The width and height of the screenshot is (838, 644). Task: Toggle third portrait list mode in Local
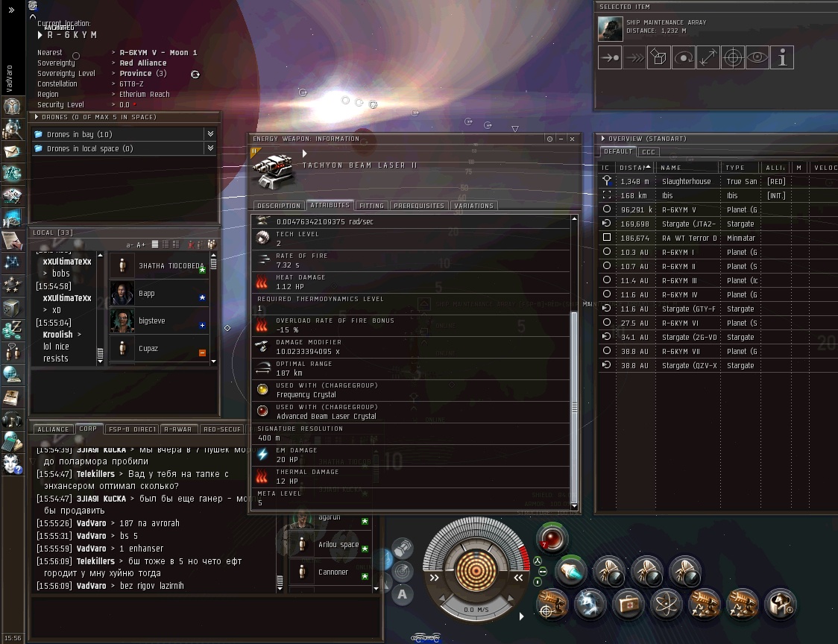coord(176,244)
